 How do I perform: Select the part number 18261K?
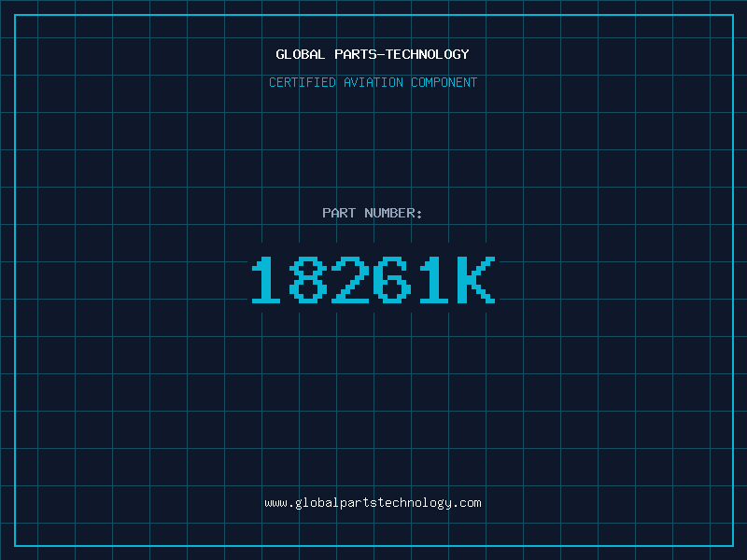click(x=373, y=279)
